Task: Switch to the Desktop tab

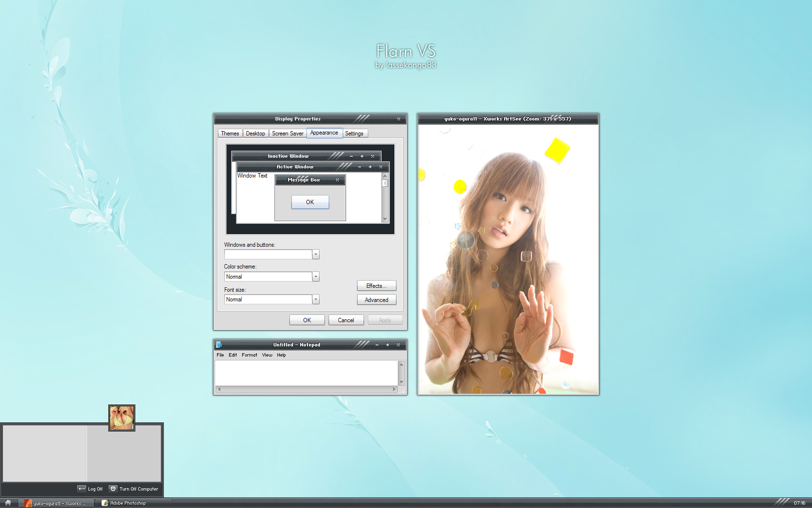Action: 255,134
